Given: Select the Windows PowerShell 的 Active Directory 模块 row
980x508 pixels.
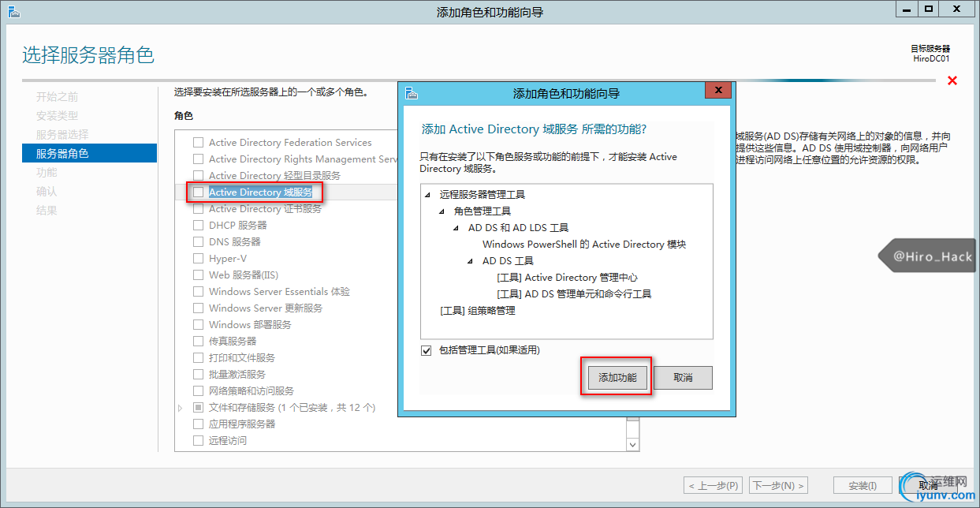Looking at the screenshot, I should coord(584,245).
